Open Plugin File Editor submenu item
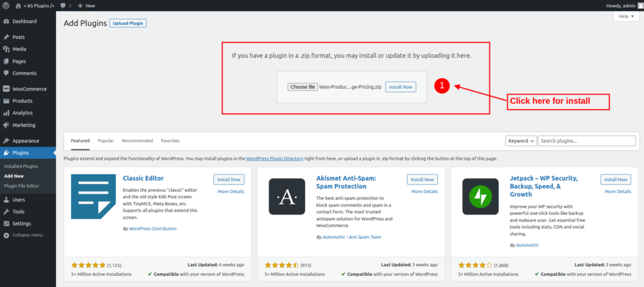 click(x=22, y=186)
